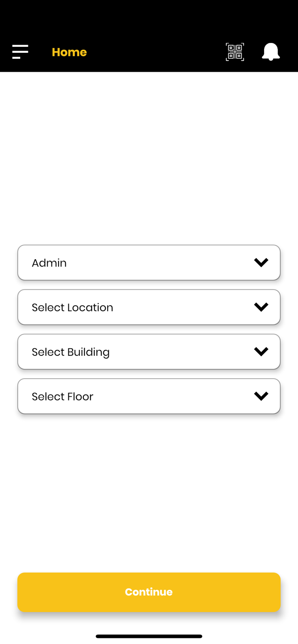Tap the down arrow beside Select Floor
The height and width of the screenshot is (644, 298).
click(x=261, y=396)
